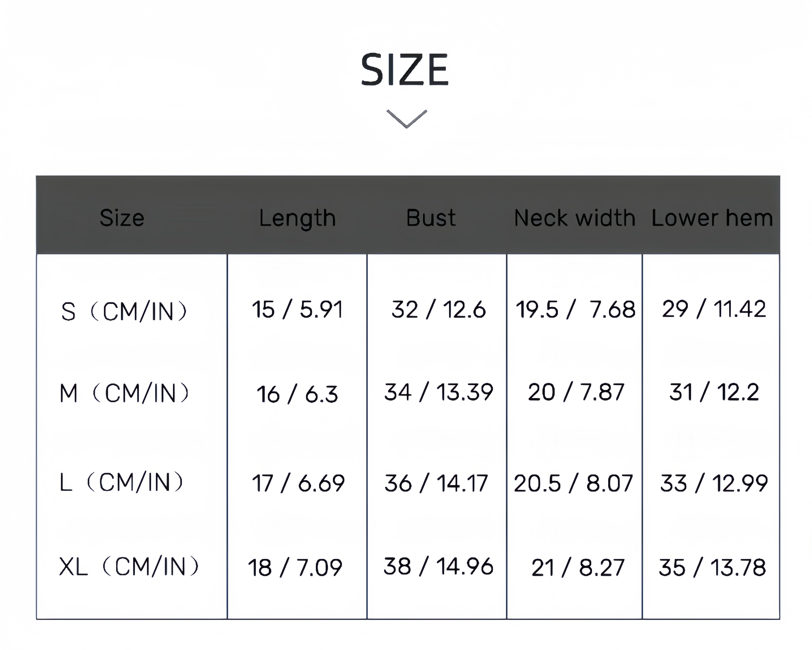This screenshot has height=650, width=812.
Task: Select the Length column header
Action: 297,219
